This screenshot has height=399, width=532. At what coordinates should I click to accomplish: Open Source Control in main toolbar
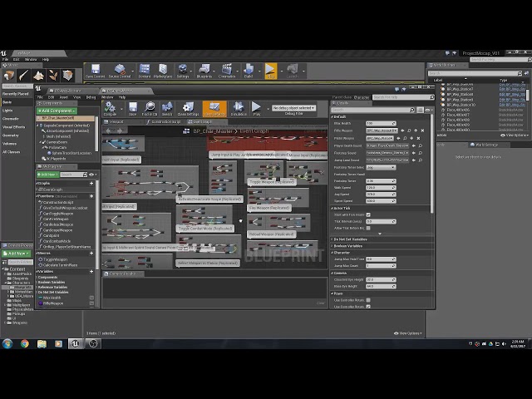(120, 71)
